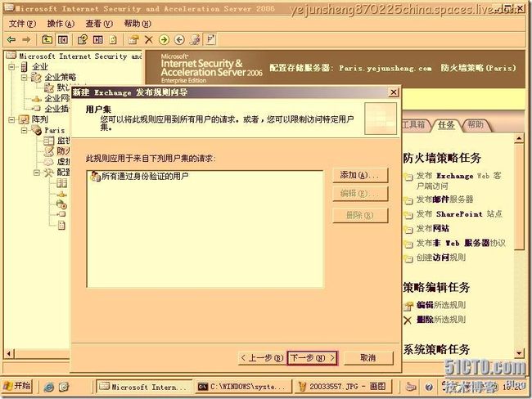The height and width of the screenshot is (399, 532).
Task: Collapse the 配置 tree node
Action: 37,173
